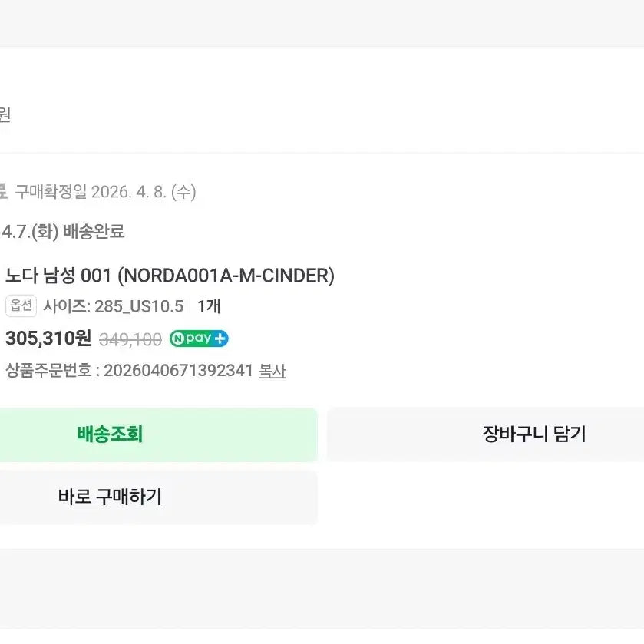Viewport: 644px width, 644px height.
Task: Click the 옵션 label badge
Action: (21, 305)
